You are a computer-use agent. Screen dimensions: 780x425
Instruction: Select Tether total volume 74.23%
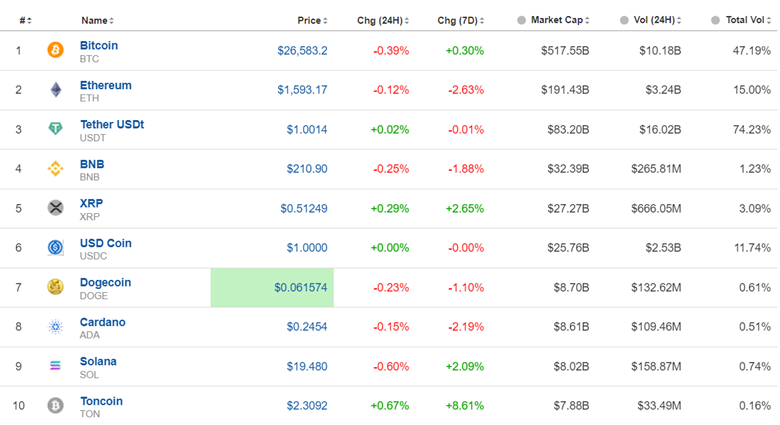752,129
